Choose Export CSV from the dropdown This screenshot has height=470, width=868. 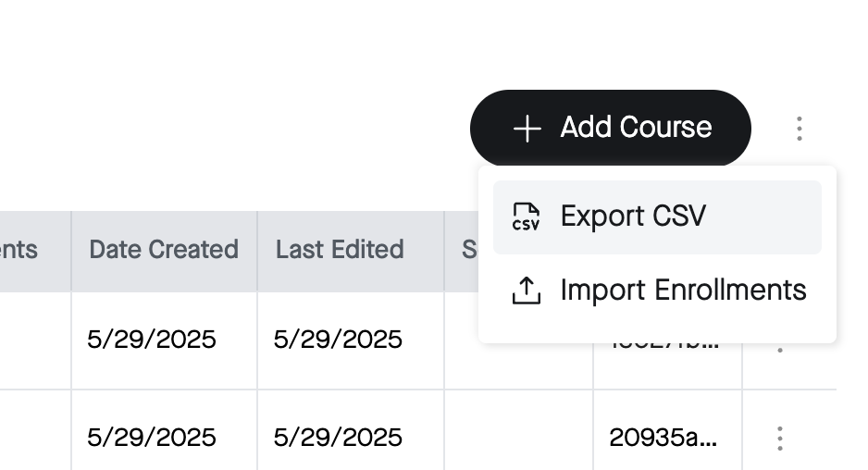(657, 216)
